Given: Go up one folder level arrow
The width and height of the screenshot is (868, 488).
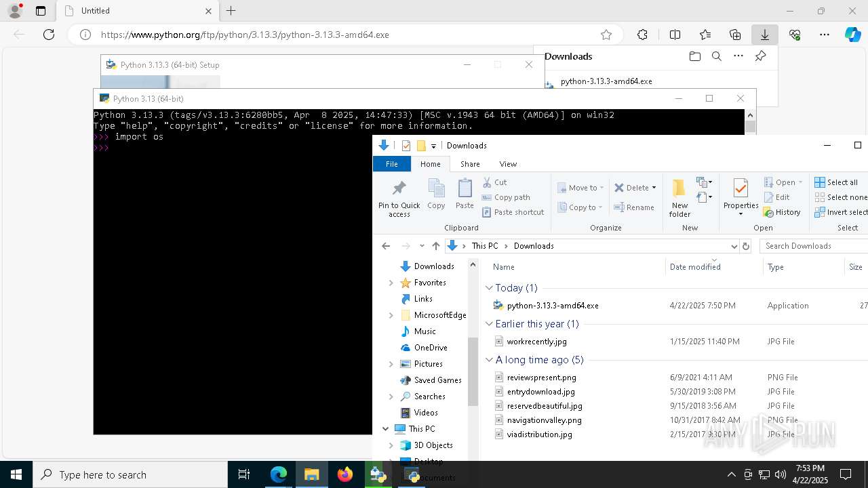Looking at the screenshot, I should [x=436, y=246].
